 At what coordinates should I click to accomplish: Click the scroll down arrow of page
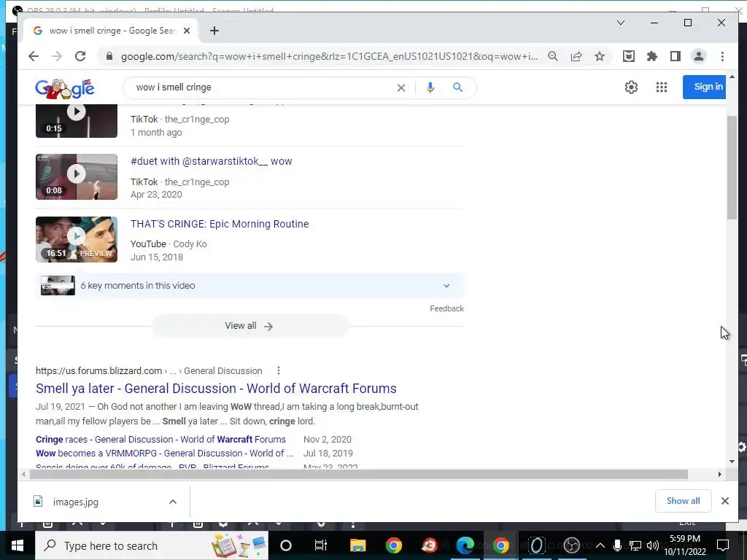pos(732,461)
